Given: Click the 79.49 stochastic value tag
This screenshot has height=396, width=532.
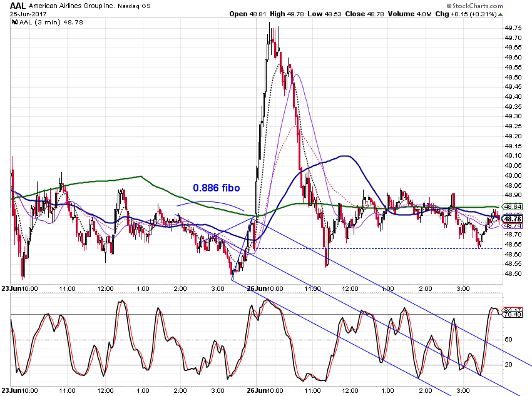Looking at the screenshot, I should coord(513,315).
